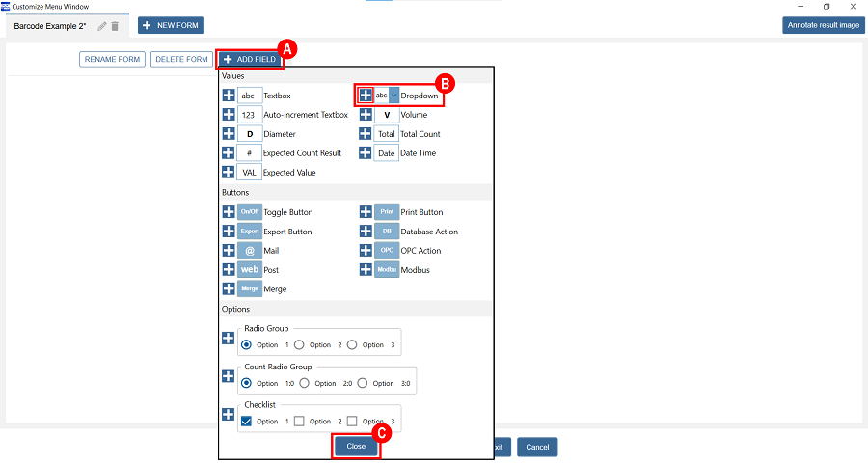Switch to the Barcode Example 2 tab
Screen dimensions: 868x464
pyautogui.click(x=50, y=26)
